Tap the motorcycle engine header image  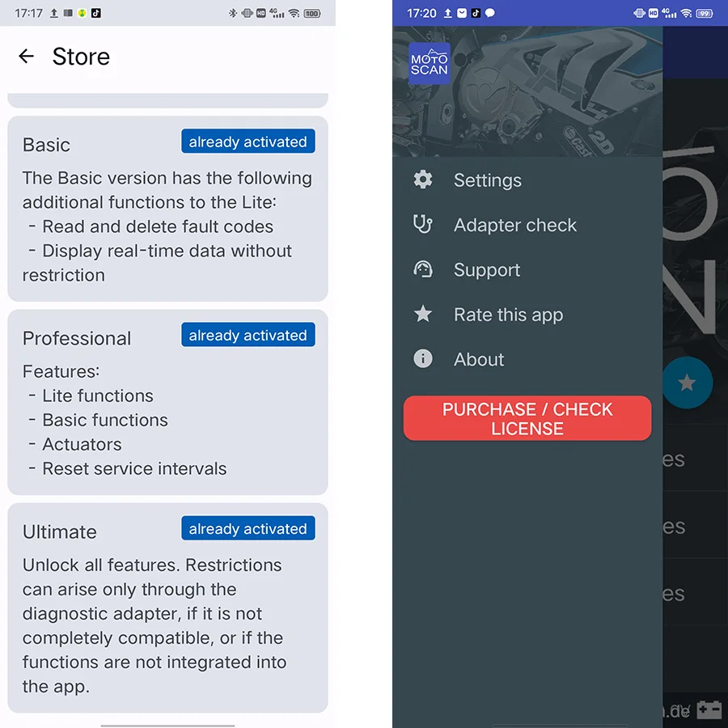click(527, 91)
